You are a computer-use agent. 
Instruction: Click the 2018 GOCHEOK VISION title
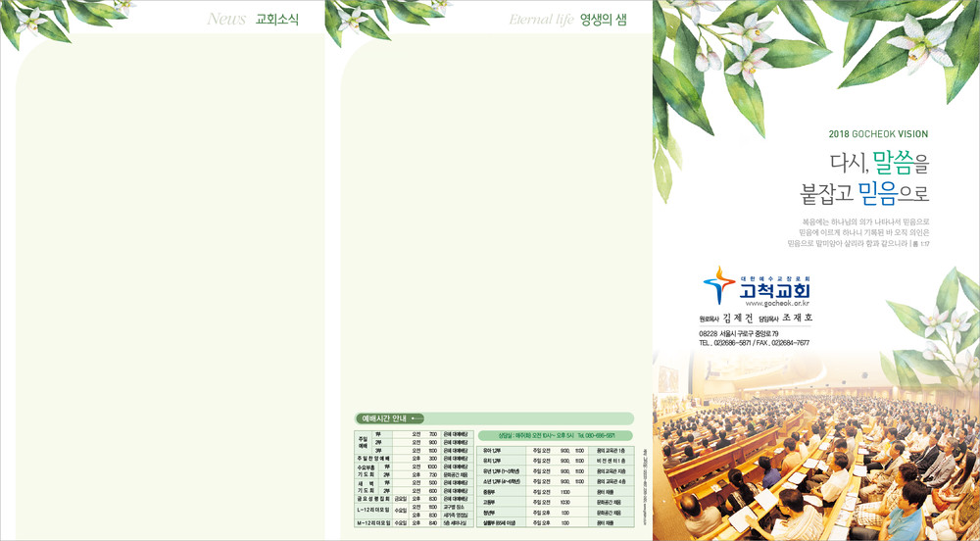[x=877, y=134]
